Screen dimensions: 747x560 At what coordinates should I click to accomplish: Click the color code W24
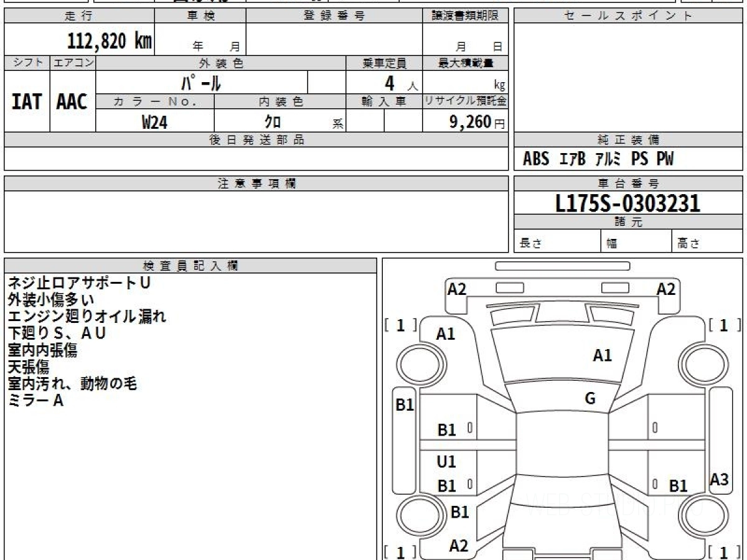[x=154, y=122]
